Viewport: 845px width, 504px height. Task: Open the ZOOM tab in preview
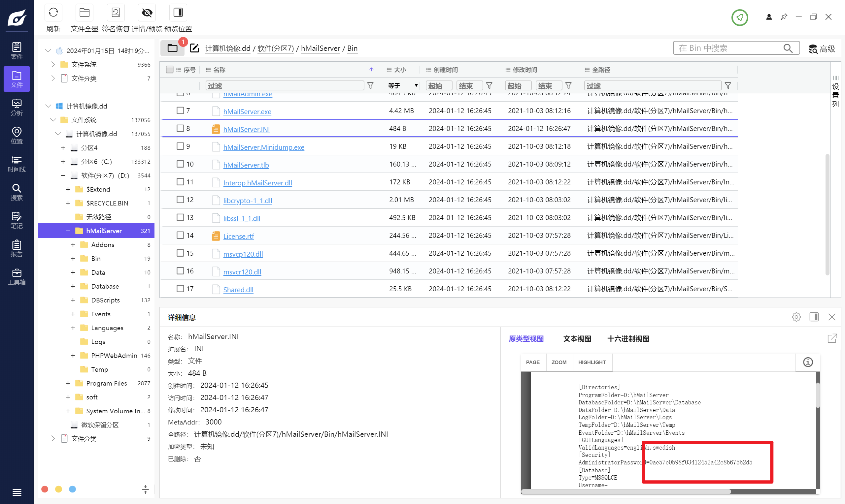coord(559,362)
